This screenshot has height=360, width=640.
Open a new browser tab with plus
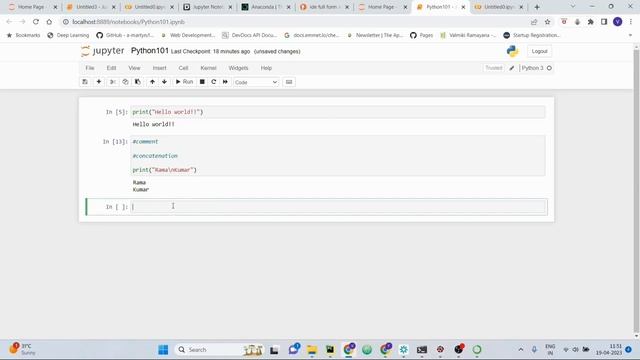[537, 7]
